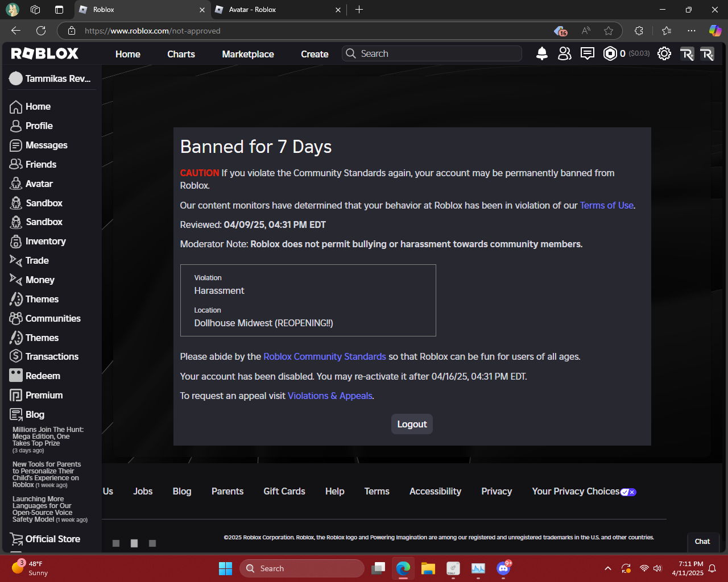Image resolution: width=728 pixels, height=582 pixels.
Task: Open the Accessibility footer link
Action: click(435, 492)
